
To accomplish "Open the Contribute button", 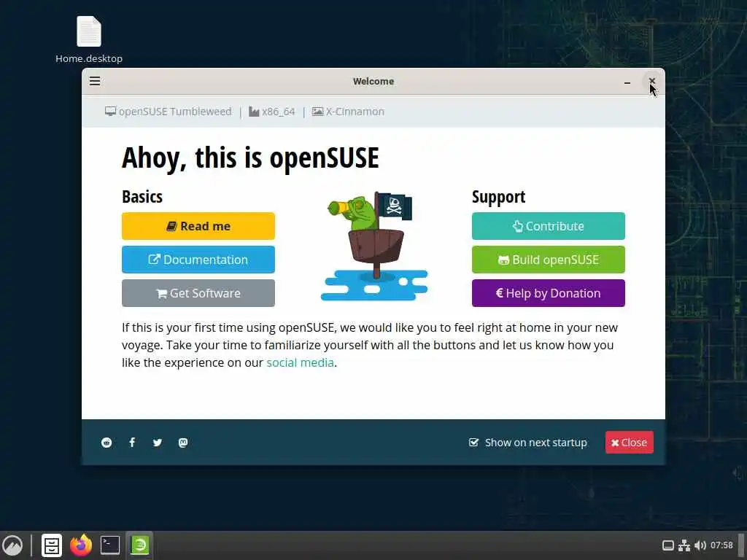I will 549,226.
